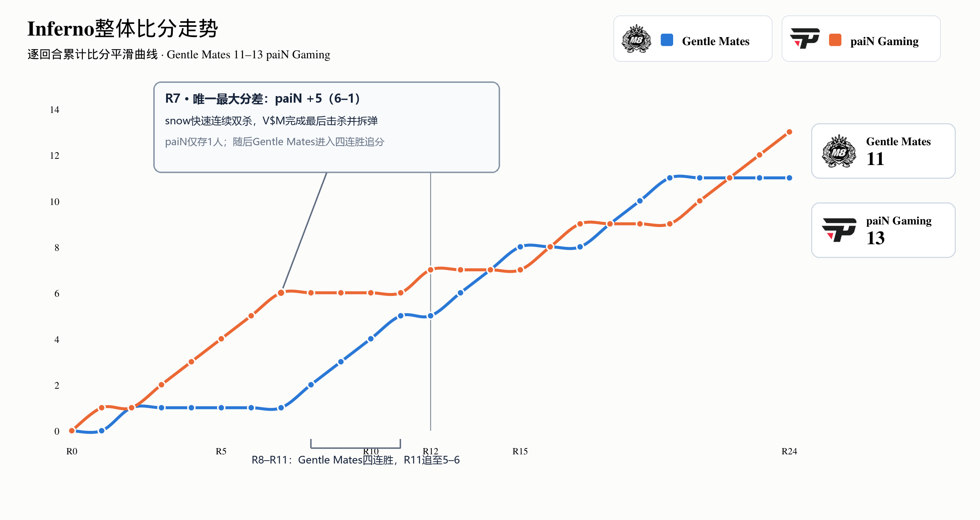Select the blue R12 point on vertical line
This screenshot has height=520, width=980.
coord(430,316)
